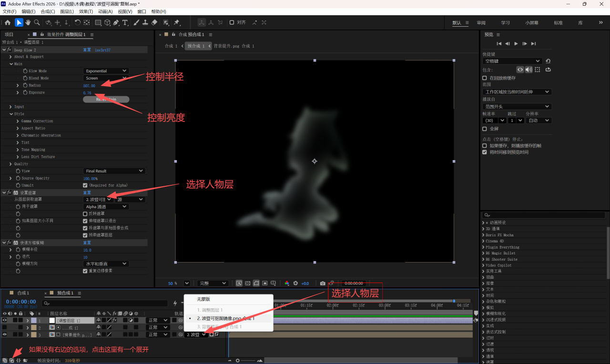Reset the viewer exposure icon
The image size is (610, 364).
pos(295,283)
